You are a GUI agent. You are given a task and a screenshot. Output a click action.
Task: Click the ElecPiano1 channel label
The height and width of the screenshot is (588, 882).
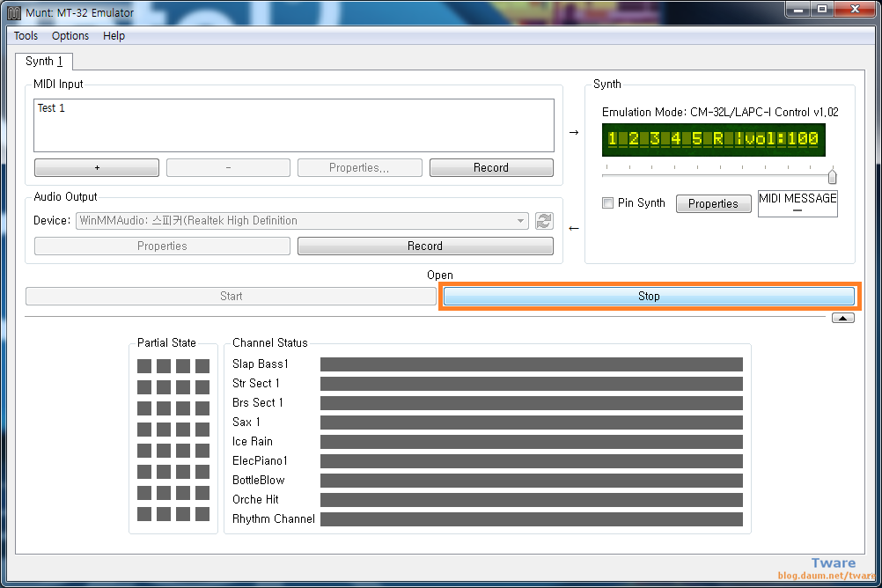[260, 460]
